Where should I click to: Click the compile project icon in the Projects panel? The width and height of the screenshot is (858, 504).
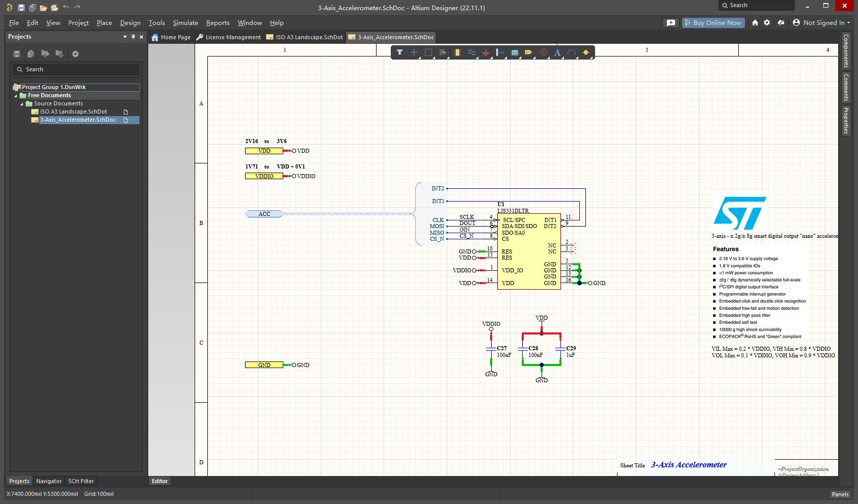31,54
